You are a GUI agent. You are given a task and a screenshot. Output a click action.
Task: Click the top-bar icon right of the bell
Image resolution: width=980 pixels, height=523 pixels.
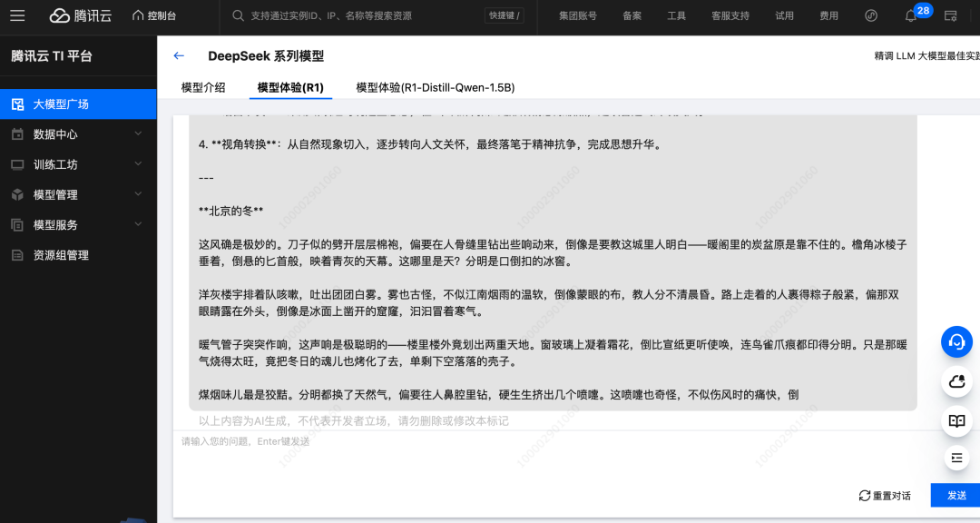(x=951, y=15)
